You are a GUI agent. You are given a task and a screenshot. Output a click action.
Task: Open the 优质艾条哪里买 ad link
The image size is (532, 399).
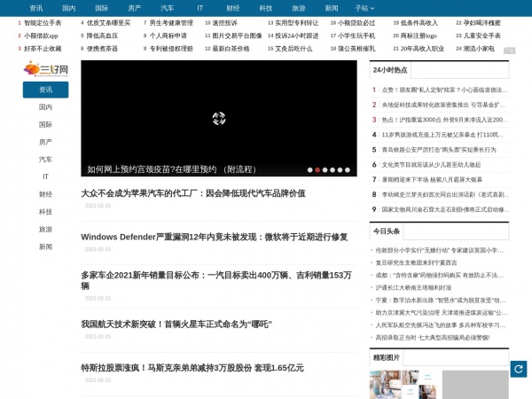[x=108, y=23]
